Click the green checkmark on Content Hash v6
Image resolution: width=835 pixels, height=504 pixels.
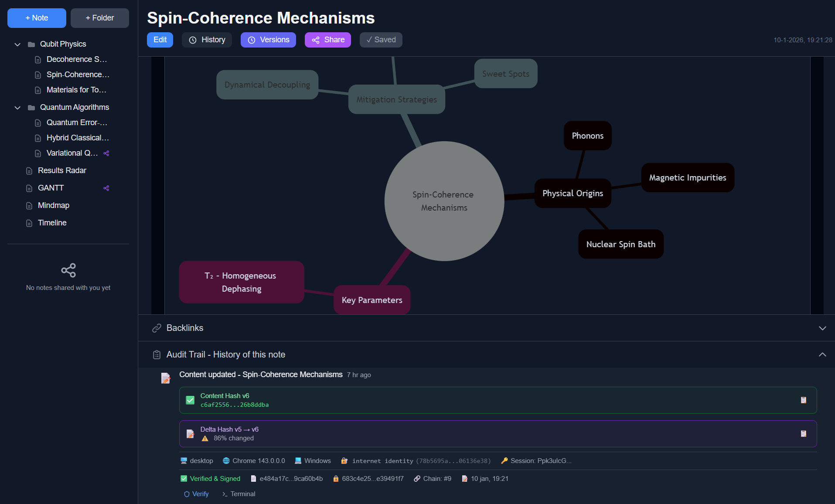190,400
